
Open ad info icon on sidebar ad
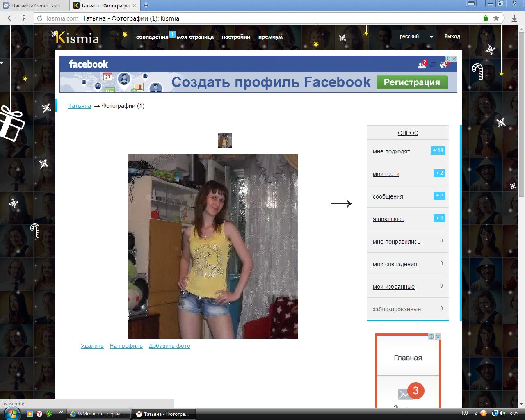pos(431,336)
